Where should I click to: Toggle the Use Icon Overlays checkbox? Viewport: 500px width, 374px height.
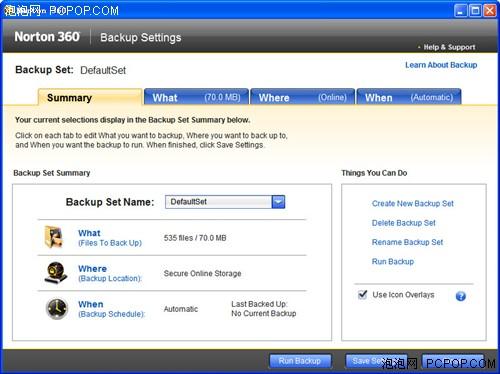(362, 295)
